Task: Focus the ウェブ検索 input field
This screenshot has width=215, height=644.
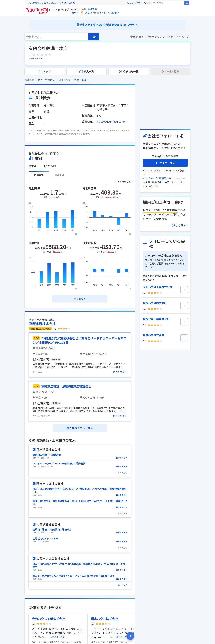Action: (168, 3)
